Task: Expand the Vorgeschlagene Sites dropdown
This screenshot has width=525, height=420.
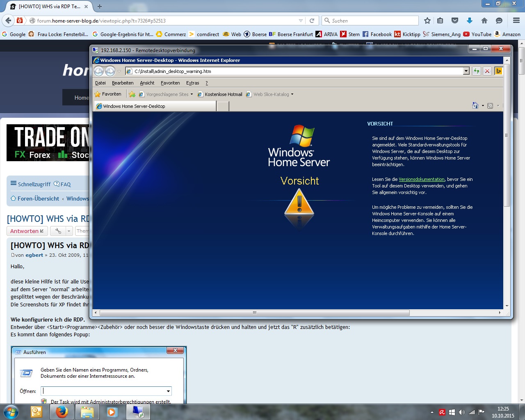Action: pos(192,94)
